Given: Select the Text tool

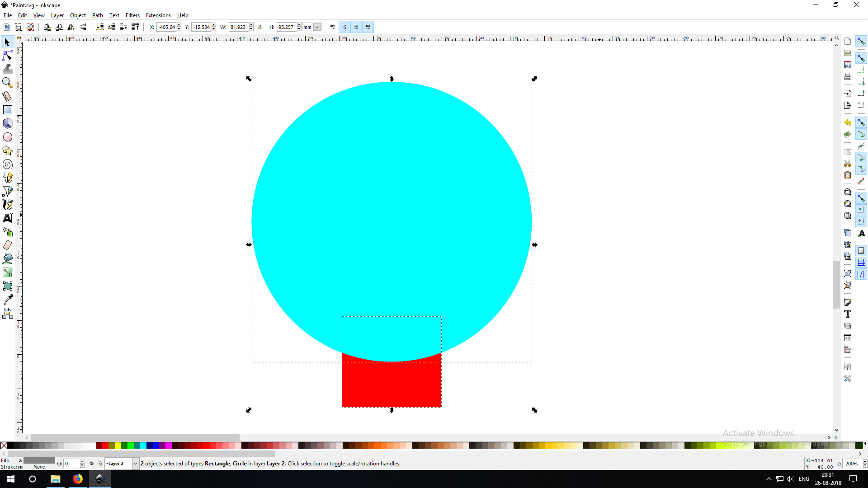Looking at the screenshot, I should [7, 218].
